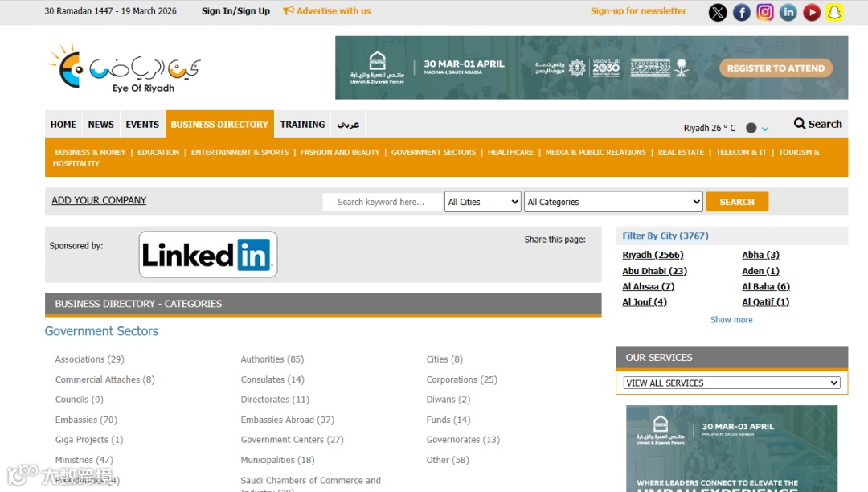
Task: Open Funds (14) category
Action: pos(448,420)
